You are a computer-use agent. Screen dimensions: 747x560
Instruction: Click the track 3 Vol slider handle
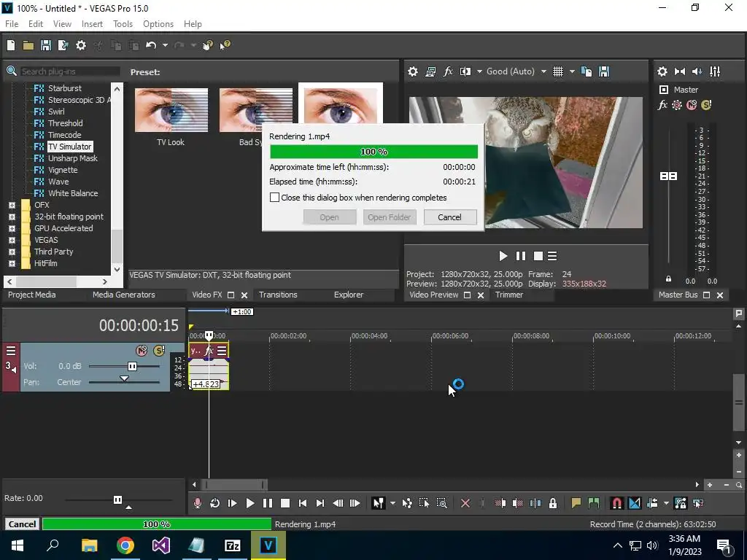pos(132,366)
